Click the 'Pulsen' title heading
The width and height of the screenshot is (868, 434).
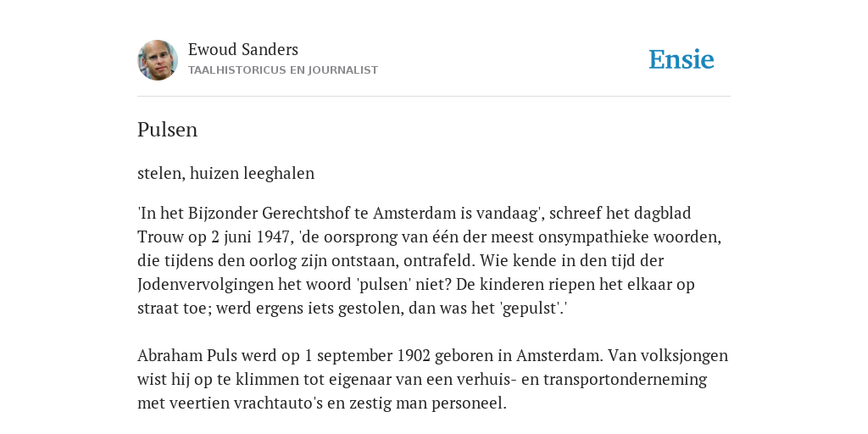[x=167, y=130]
